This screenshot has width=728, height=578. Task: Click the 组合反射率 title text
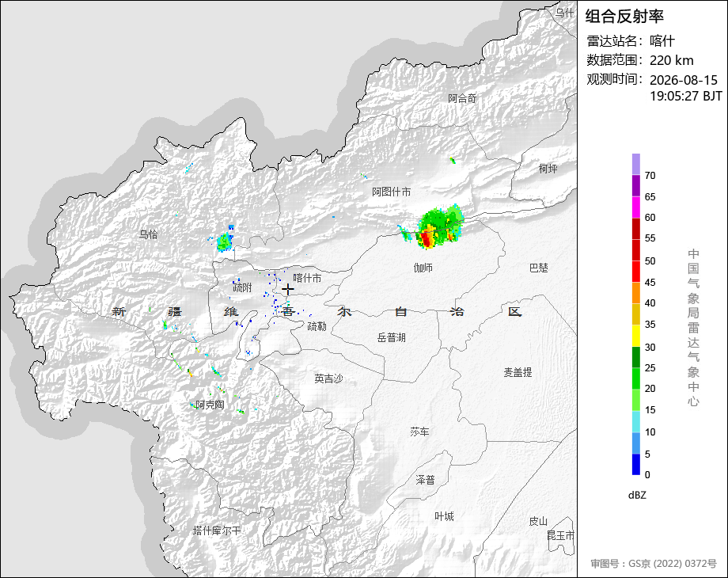click(624, 17)
